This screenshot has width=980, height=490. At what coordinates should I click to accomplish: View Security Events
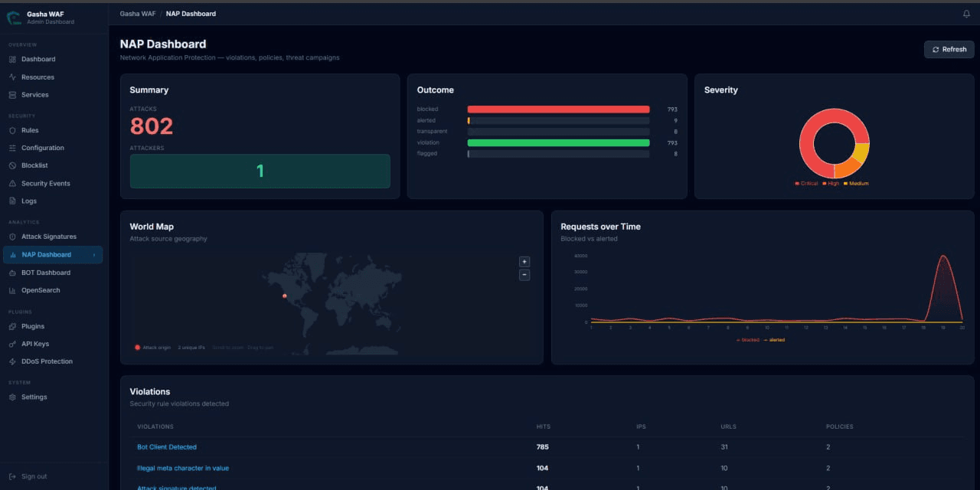coord(44,183)
